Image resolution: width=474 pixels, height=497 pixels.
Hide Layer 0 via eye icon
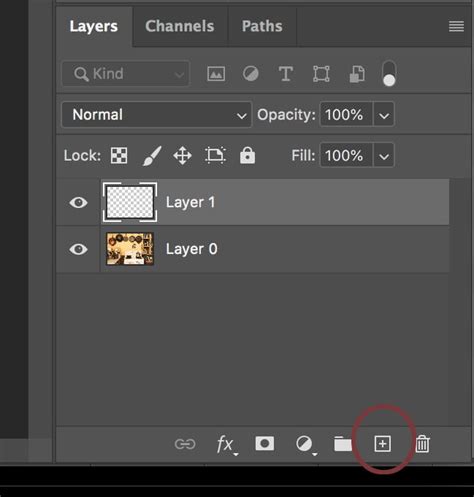point(78,249)
